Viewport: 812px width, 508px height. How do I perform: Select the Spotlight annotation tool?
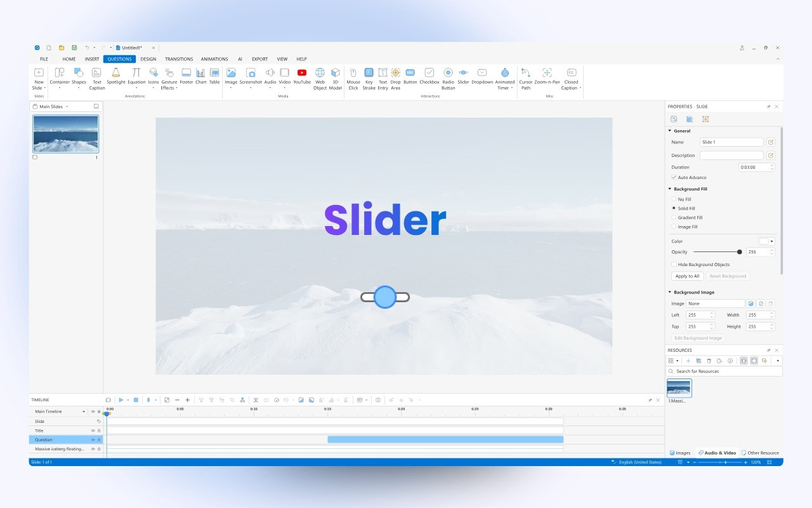pyautogui.click(x=116, y=76)
